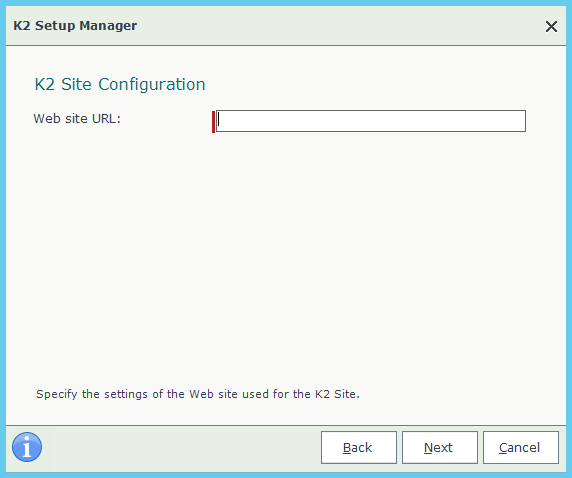Click the 'K2' text in window title
The height and width of the screenshot is (478, 572).
point(22,26)
